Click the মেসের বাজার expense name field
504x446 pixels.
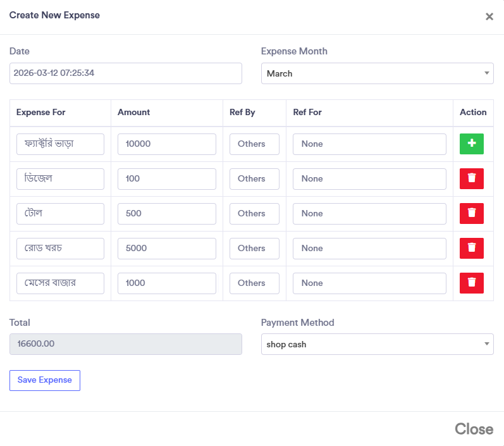pos(60,283)
